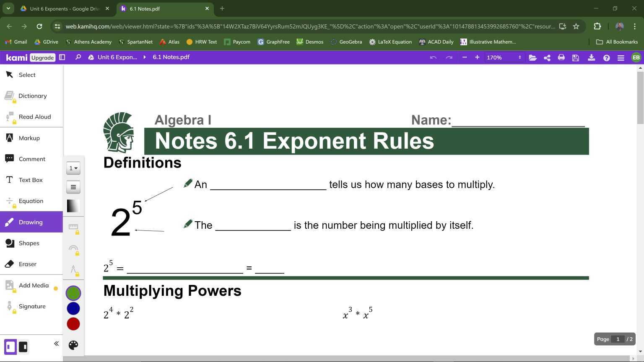Open the Comment tool
This screenshot has width=644, height=362.
32,159
